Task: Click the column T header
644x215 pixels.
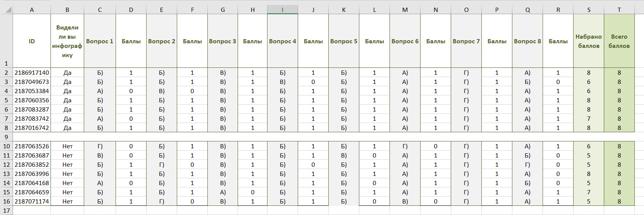Action: coord(619,10)
